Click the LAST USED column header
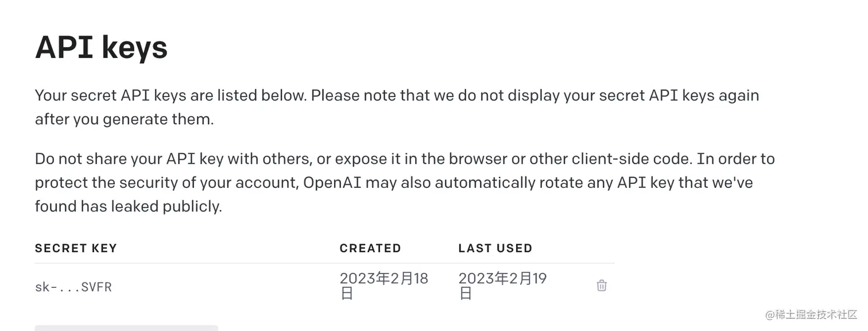The image size is (868, 331). (495, 248)
